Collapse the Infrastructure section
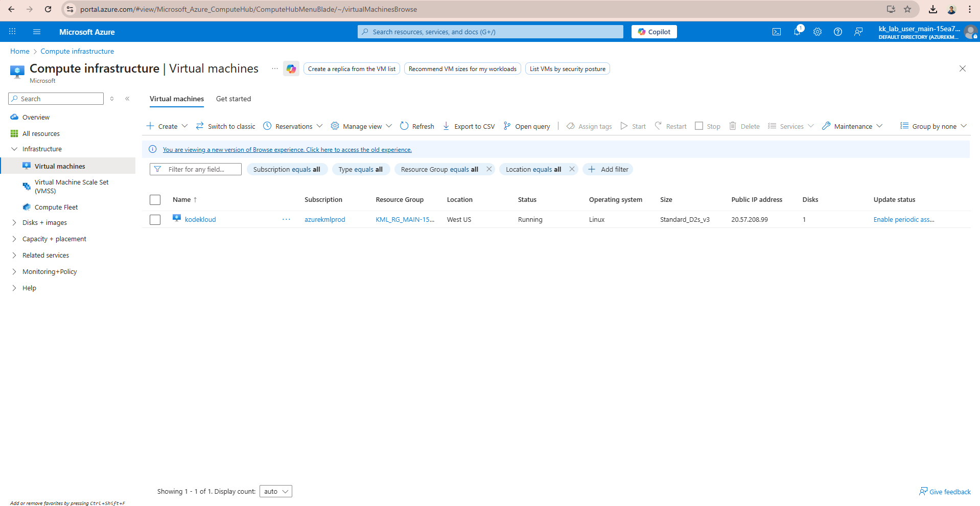 [x=14, y=149]
